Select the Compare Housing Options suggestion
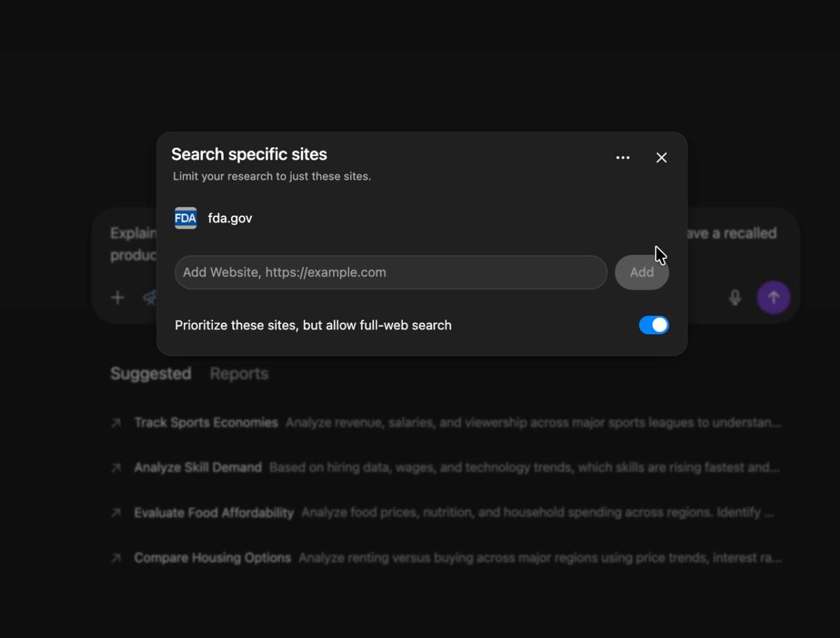 click(212, 558)
